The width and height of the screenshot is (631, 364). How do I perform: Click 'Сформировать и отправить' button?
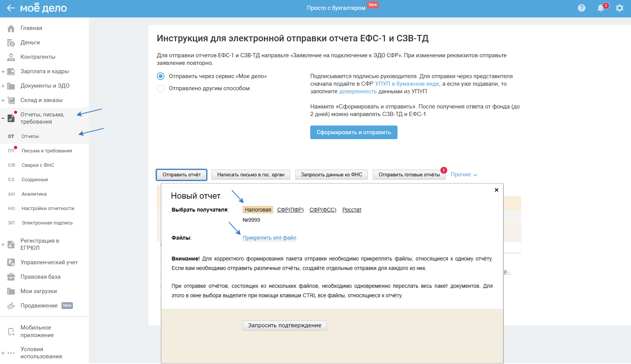coord(354,132)
